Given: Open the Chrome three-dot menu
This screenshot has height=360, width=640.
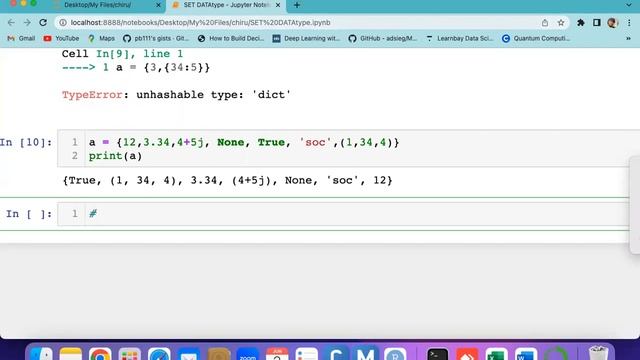Looking at the screenshot, I should (629, 23).
